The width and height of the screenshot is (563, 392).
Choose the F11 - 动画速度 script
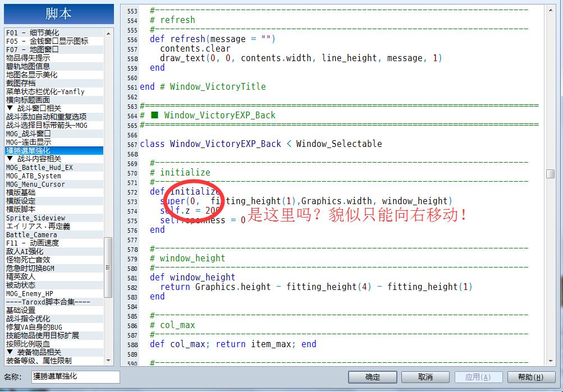[x=54, y=243]
